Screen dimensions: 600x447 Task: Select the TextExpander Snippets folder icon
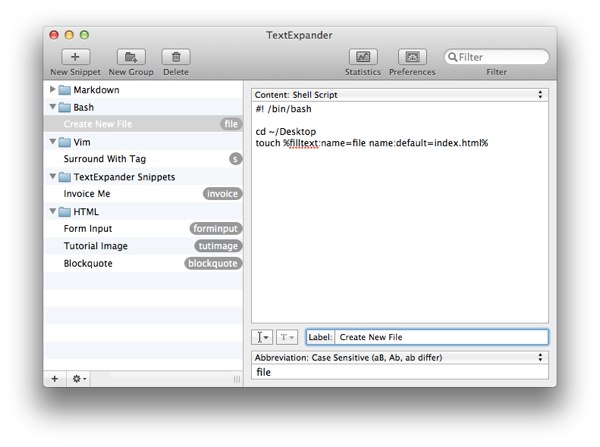[x=64, y=177]
